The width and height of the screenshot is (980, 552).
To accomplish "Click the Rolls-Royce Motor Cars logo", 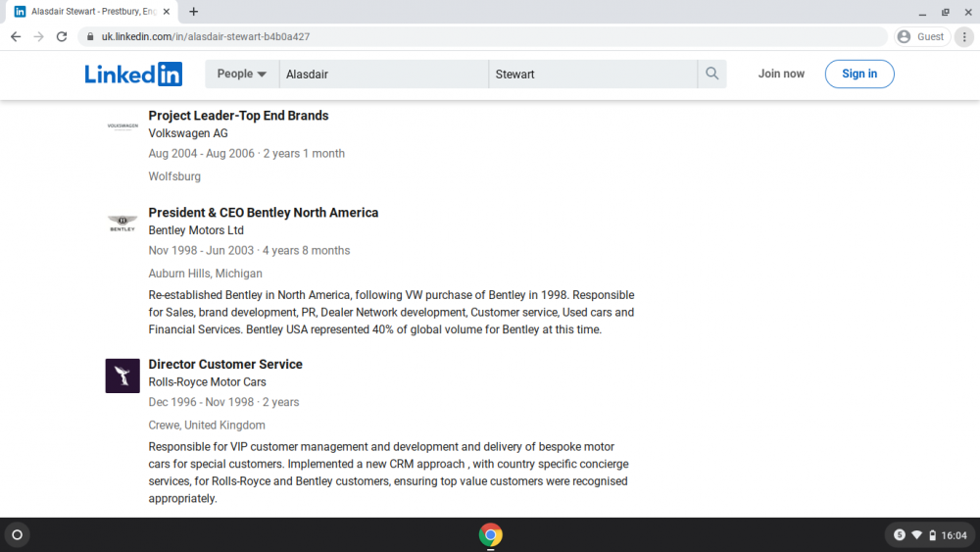I will pos(122,376).
